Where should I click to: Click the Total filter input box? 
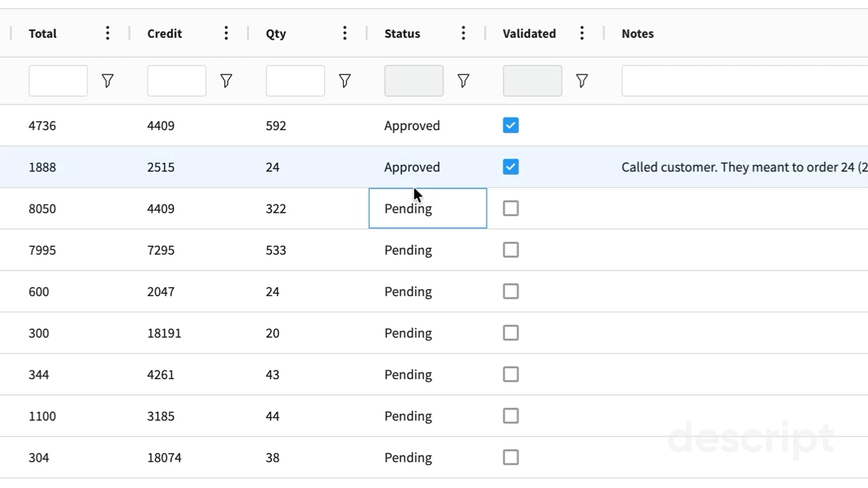tap(58, 81)
